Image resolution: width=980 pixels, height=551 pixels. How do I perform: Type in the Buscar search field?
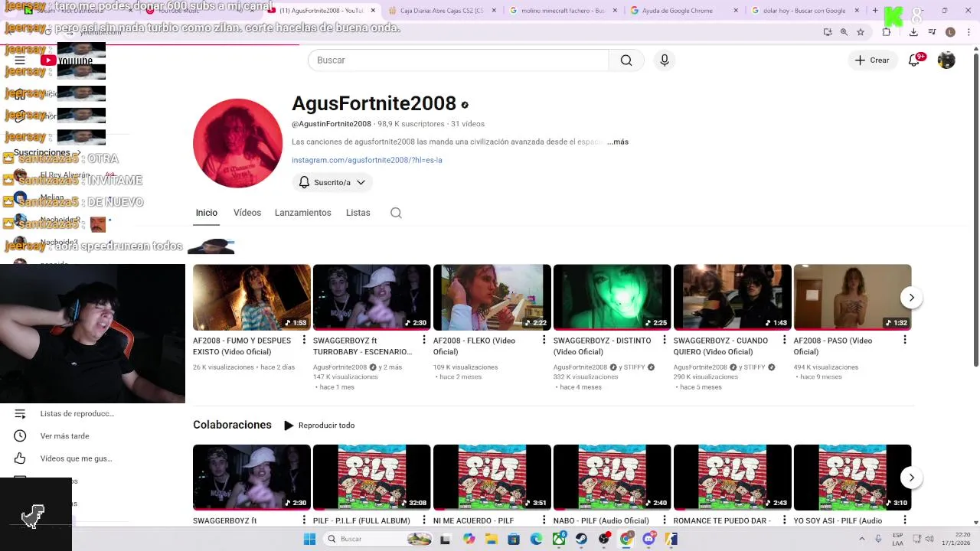click(458, 60)
